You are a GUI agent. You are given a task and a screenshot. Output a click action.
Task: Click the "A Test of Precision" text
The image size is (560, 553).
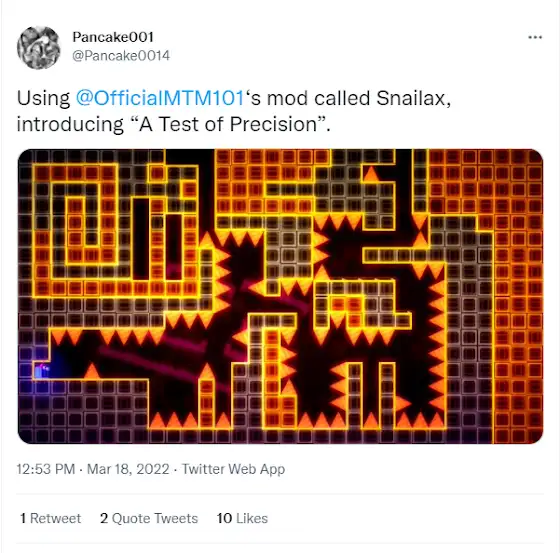coord(229,124)
